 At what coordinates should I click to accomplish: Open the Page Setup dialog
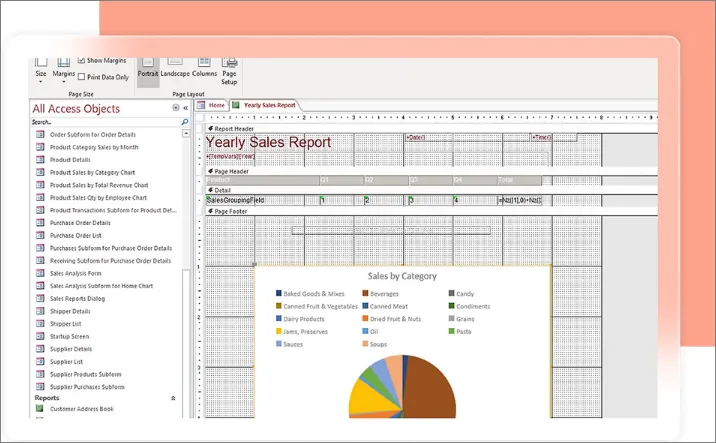229,72
